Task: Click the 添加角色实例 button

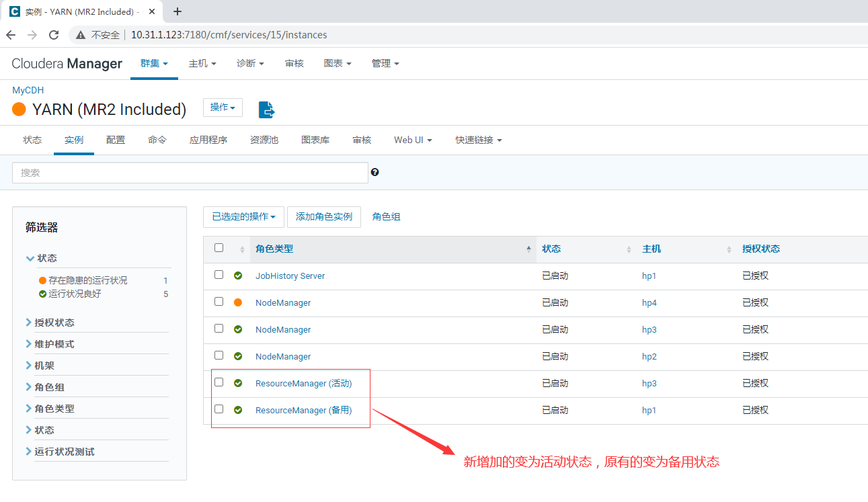Action: tap(324, 216)
